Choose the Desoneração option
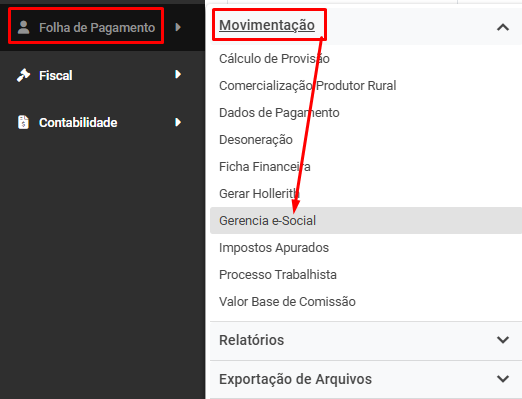The width and height of the screenshot is (522, 399). [256, 140]
